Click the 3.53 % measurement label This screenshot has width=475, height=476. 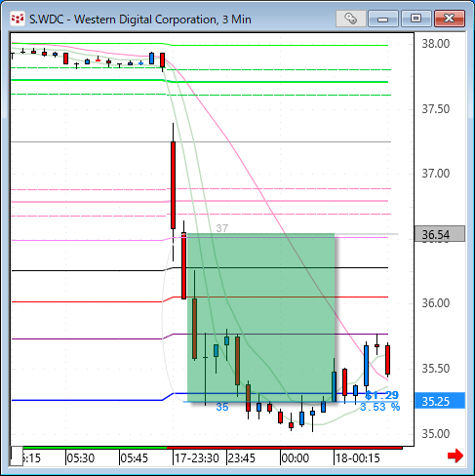coord(380,407)
